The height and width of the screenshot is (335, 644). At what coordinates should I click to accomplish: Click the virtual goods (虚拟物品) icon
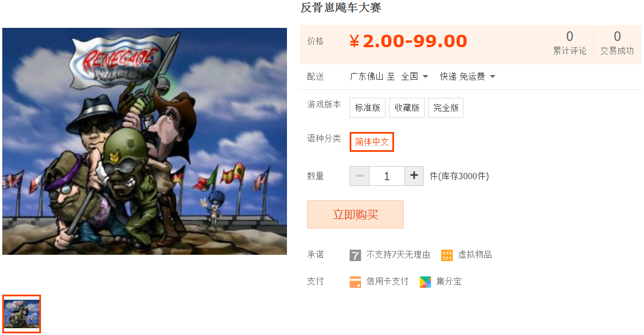(x=447, y=255)
